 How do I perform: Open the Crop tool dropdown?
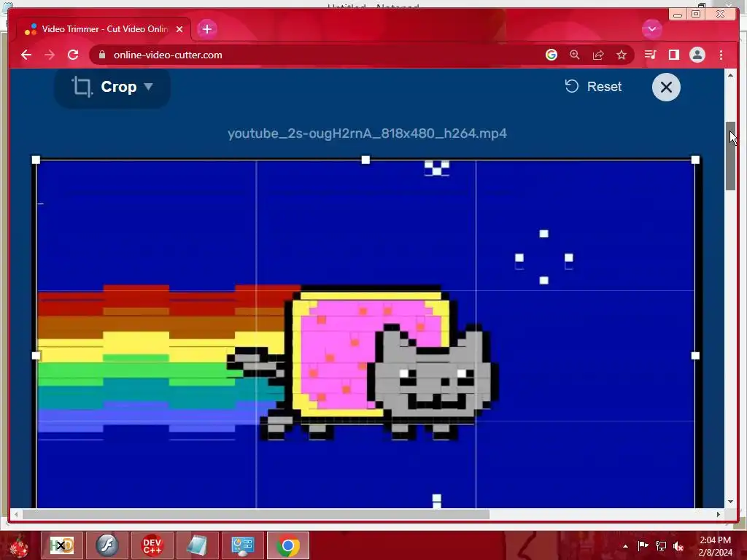[112, 87]
